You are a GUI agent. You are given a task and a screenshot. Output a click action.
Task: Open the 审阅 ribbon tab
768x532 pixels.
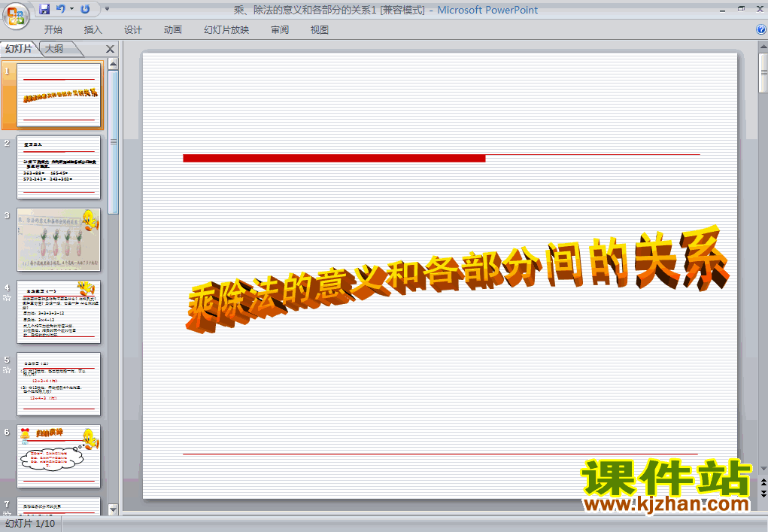pos(280,30)
